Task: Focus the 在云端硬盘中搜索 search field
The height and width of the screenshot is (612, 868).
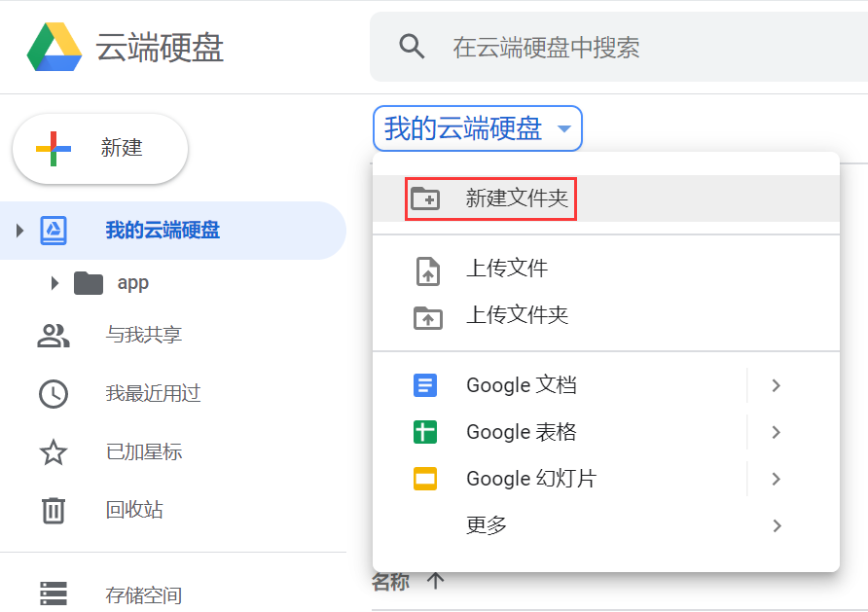Action: [x=619, y=47]
